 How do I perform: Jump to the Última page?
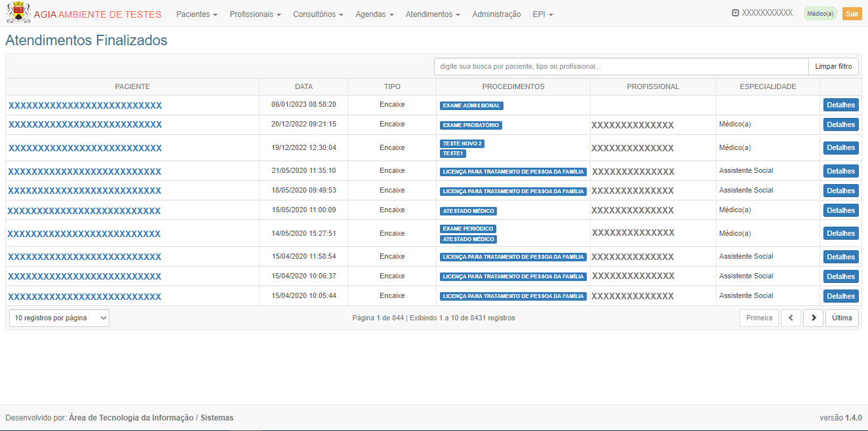click(842, 318)
